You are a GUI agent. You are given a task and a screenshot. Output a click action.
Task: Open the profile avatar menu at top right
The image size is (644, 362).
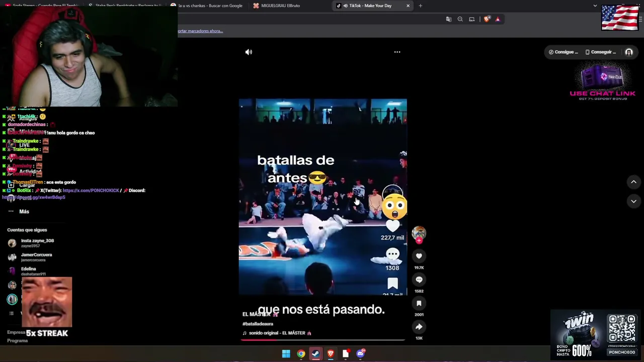coord(629,52)
